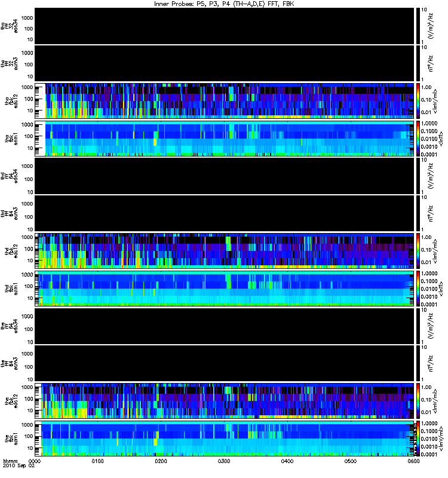Click the '2010 Sep 02' date label

tap(19, 466)
